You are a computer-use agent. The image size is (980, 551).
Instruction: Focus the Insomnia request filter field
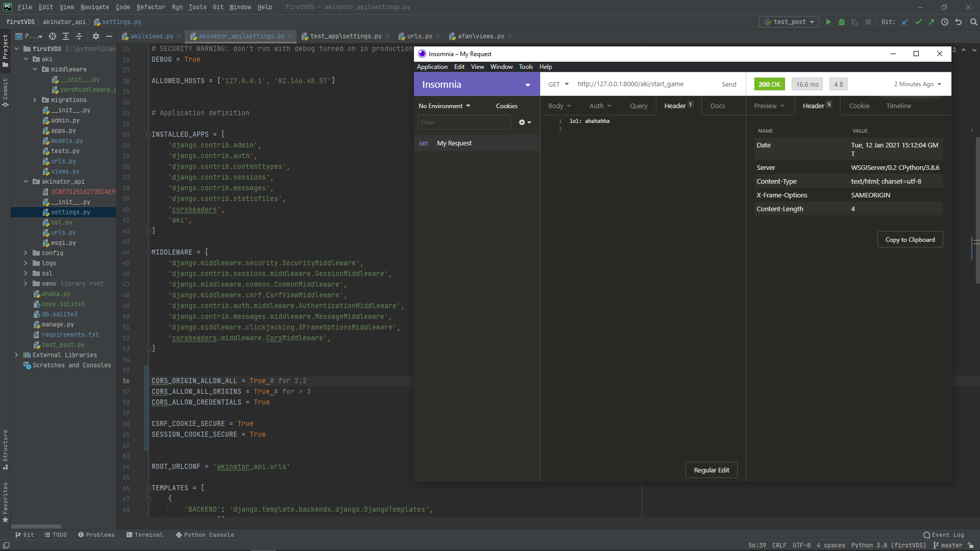(x=464, y=122)
